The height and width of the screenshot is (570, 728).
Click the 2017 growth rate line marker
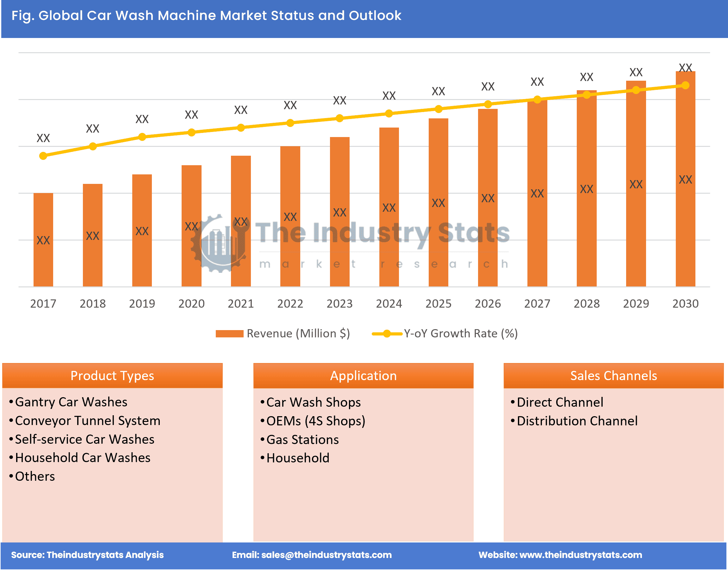click(43, 156)
